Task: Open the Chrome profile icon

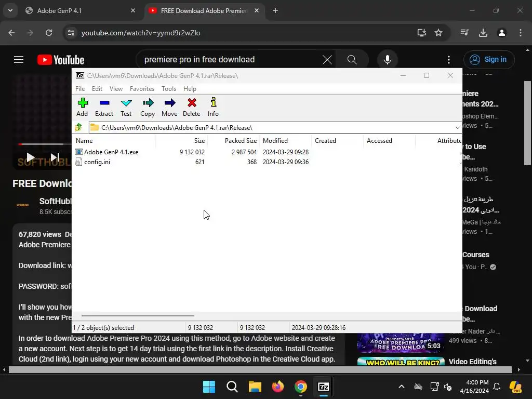Action: pyautogui.click(x=501, y=33)
